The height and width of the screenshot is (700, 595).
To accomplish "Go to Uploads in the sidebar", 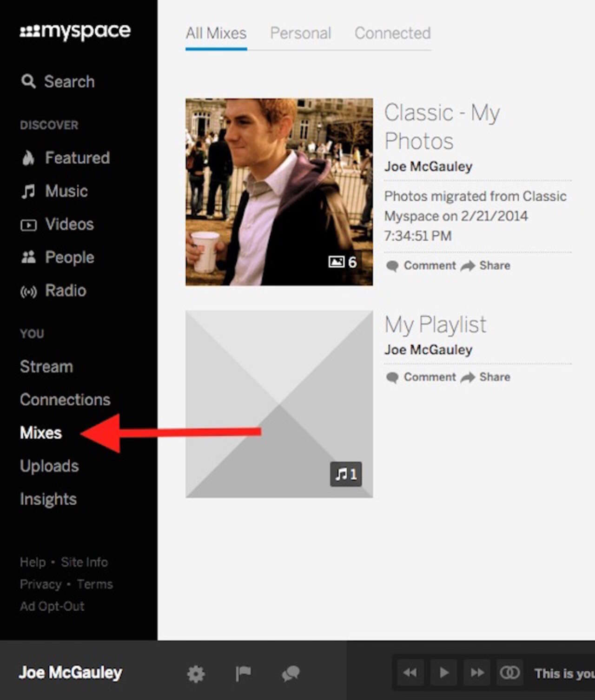I will pos(49,466).
